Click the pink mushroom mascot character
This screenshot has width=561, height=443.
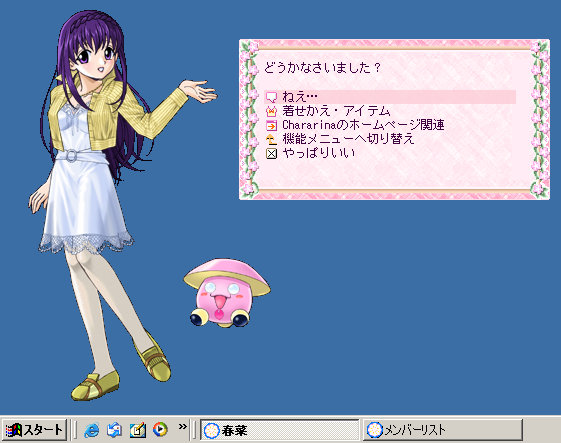click(227, 293)
